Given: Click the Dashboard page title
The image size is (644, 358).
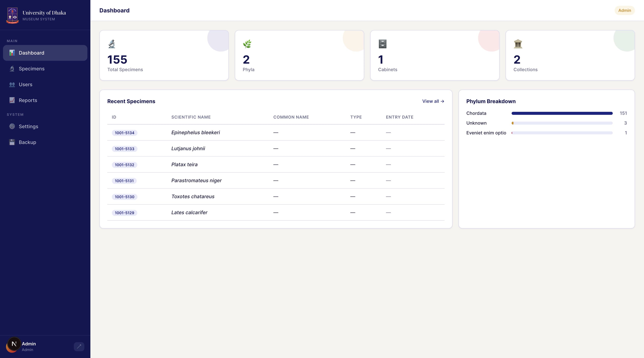Looking at the screenshot, I should tap(114, 11).
